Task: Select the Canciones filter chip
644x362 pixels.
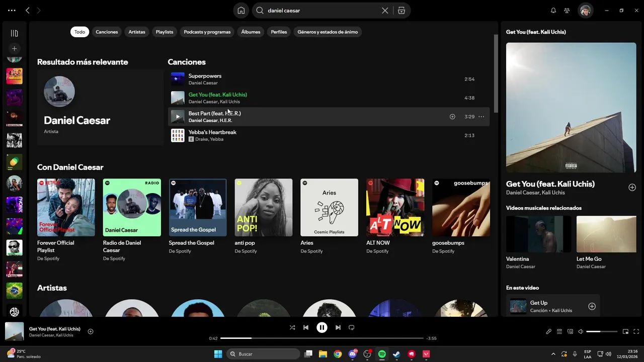Action: click(x=107, y=32)
